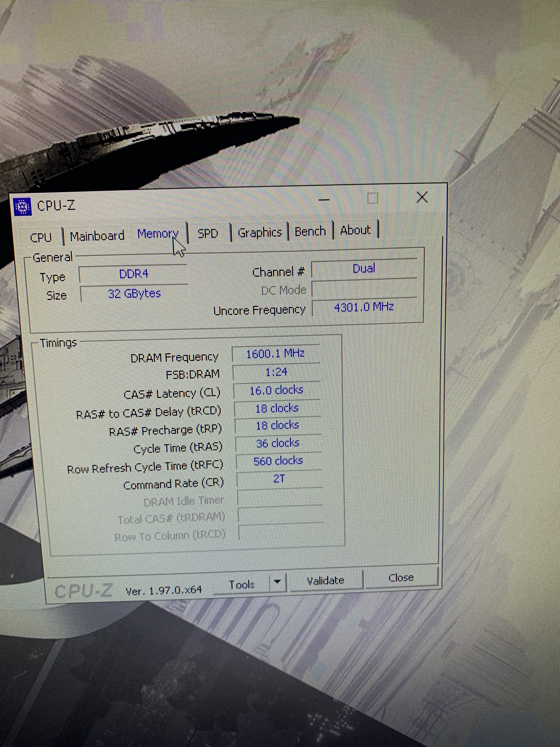Click the Uncore Frequency label
Image resolution: width=560 pixels, height=747 pixels.
point(260,310)
